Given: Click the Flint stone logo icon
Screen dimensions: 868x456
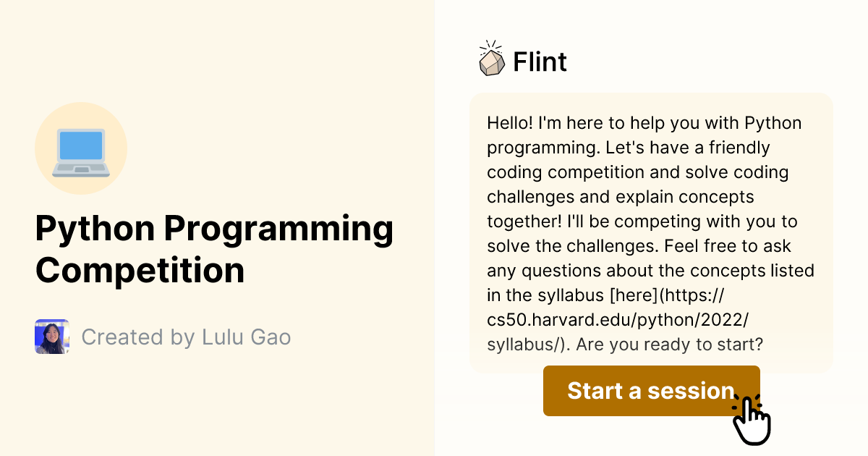Looking at the screenshot, I should (x=492, y=63).
